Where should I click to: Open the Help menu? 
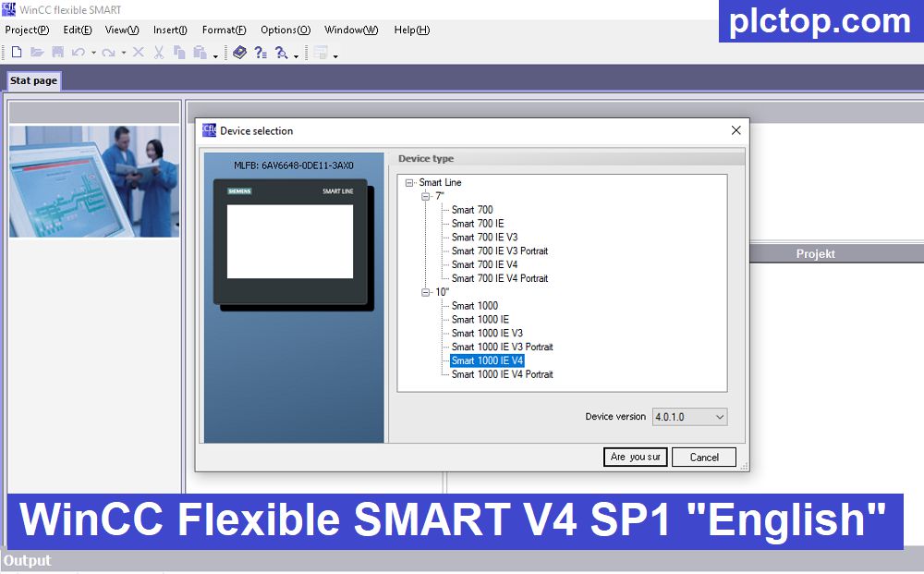click(x=412, y=30)
